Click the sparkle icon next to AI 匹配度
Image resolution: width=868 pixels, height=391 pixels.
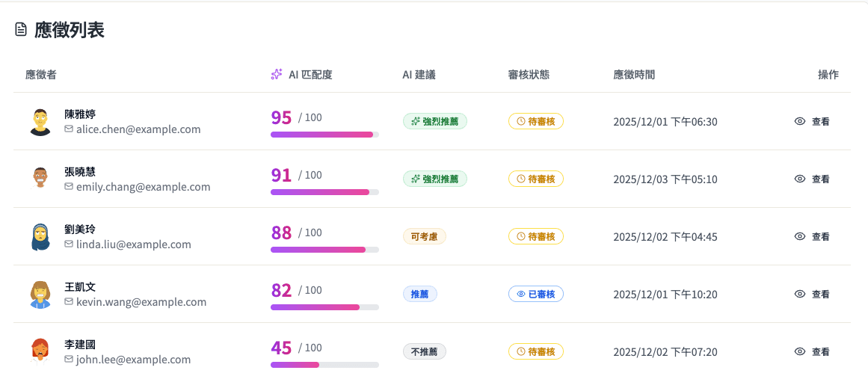coord(276,75)
